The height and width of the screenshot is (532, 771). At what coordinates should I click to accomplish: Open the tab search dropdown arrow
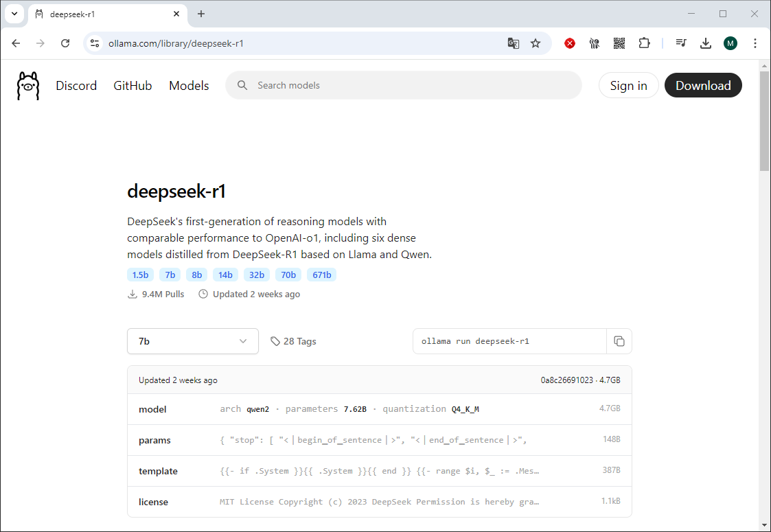(x=14, y=14)
